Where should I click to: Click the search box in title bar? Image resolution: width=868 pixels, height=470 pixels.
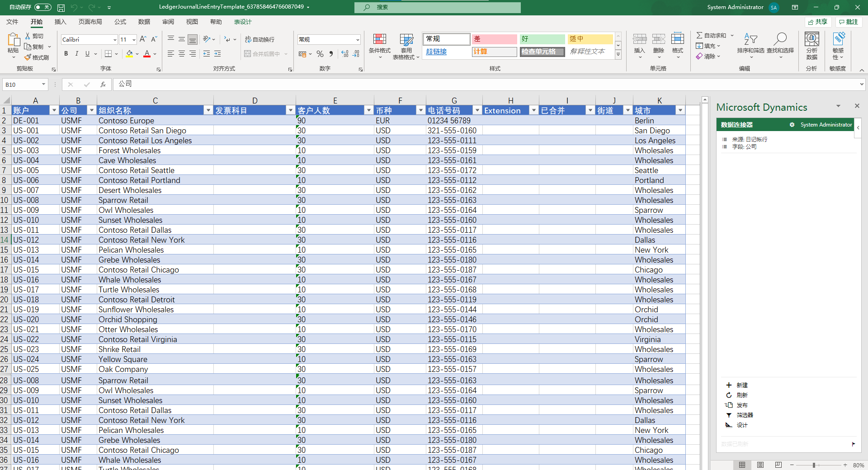pos(438,7)
